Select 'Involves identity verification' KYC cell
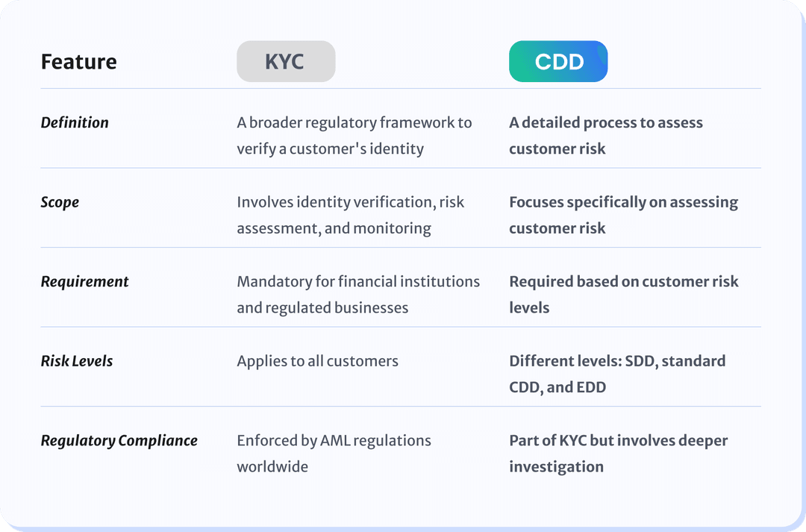Image resolution: width=806 pixels, height=532 pixels. tap(350, 215)
